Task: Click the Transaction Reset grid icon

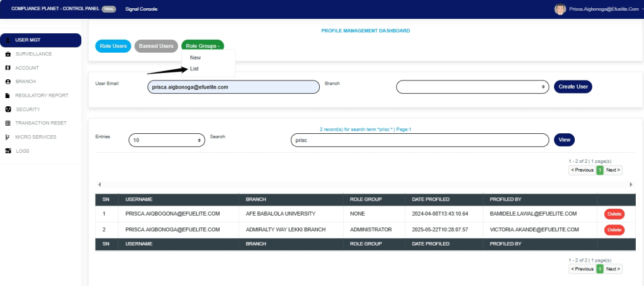Action: tap(8, 123)
